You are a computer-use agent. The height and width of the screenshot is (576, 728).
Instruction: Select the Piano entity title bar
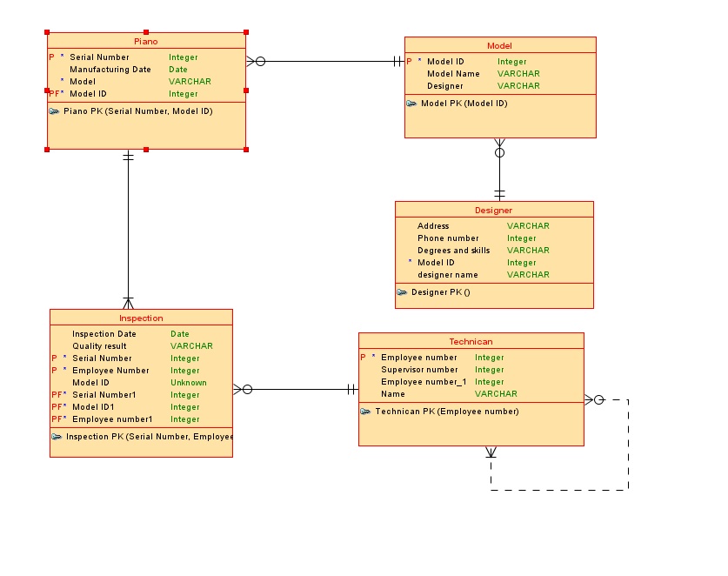coord(145,41)
